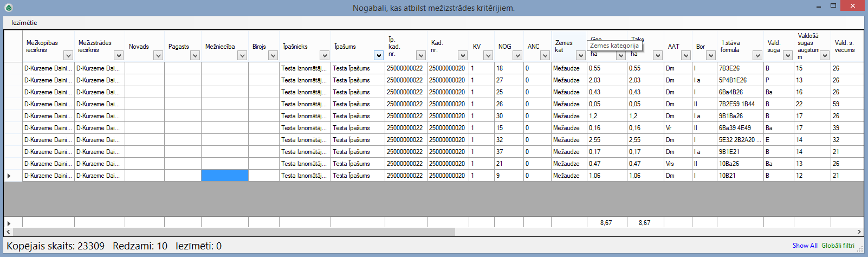Image resolution: width=868 pixels, height=257 pixels.
Task: Click the horizontal scrollbar thumb
Action: [x=233, y=232]
